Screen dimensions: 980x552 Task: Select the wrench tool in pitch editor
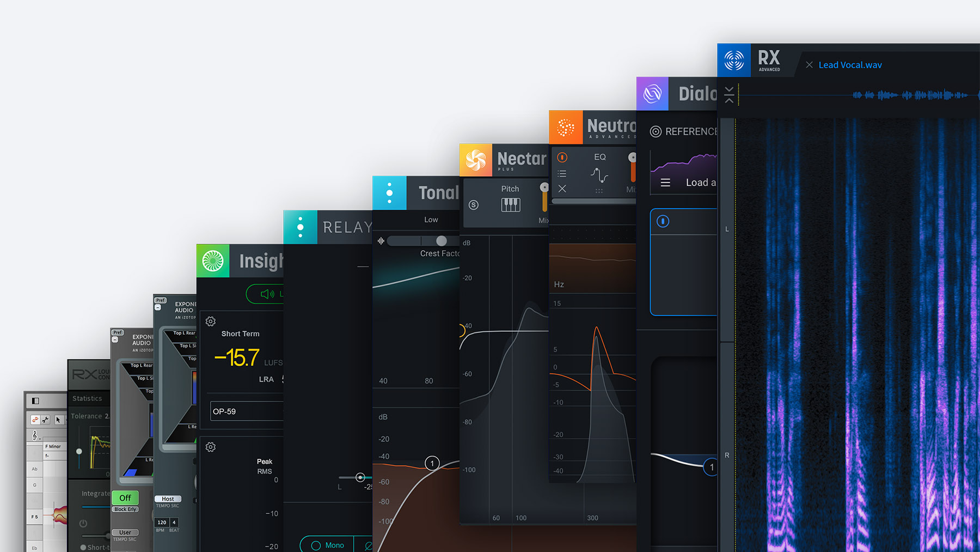coord(46,420)
